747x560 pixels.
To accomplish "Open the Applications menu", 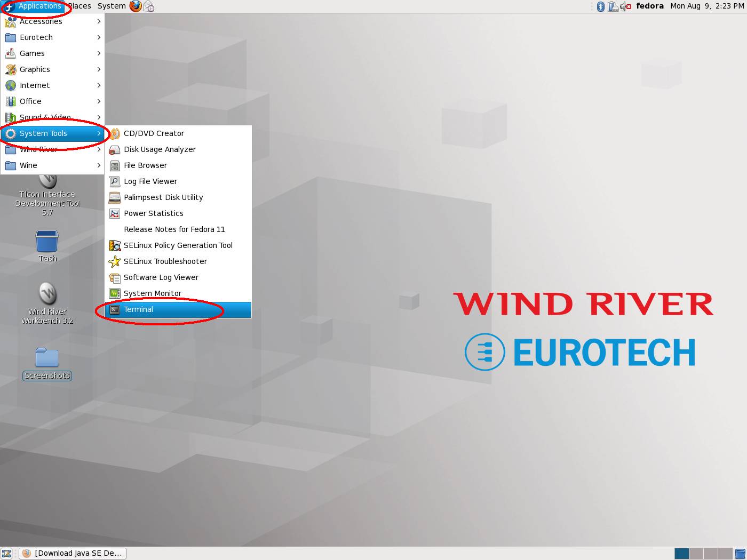I will coord(33,6).
